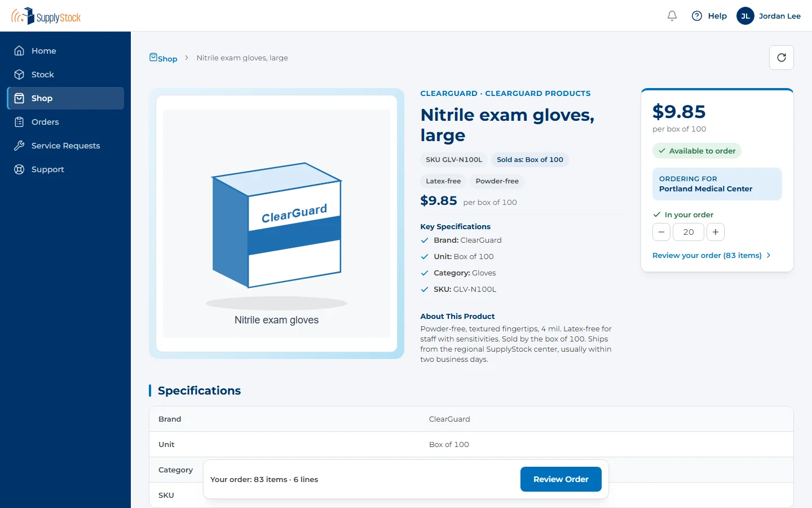The width and height of the screenshot is (812, 508).
Task: Select Orders in the sidebar menu
Action: (x=65, y=122)
